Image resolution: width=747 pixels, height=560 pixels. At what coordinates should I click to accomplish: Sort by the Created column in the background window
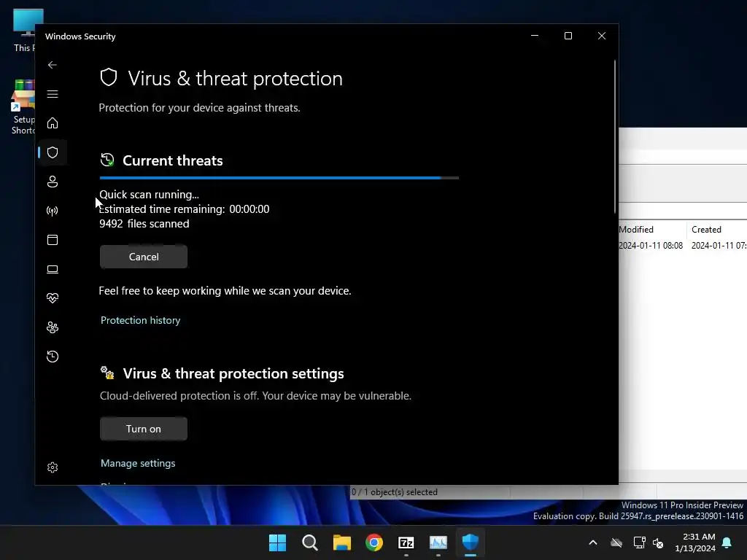click(x=706, y=230)
